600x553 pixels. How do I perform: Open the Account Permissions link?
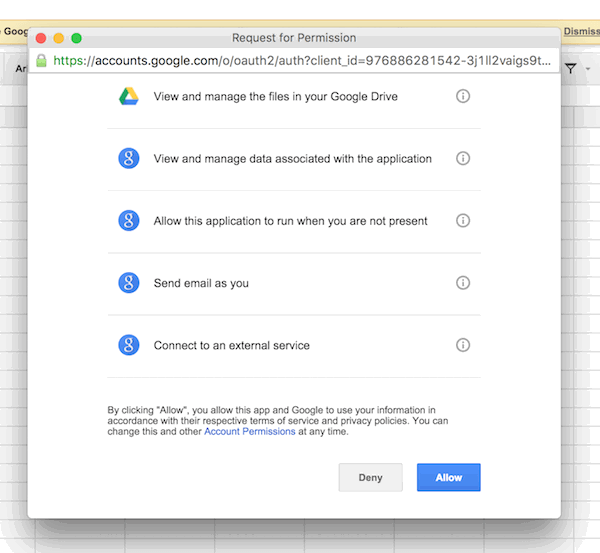(249, 431)
